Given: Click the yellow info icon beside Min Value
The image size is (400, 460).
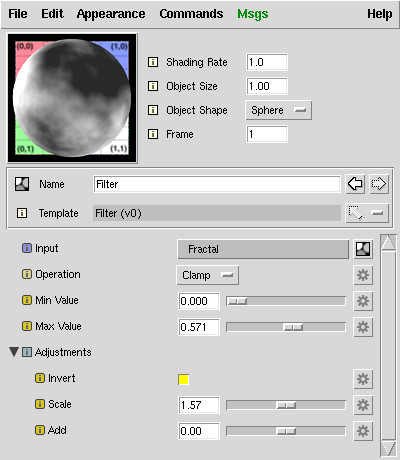Looking at the screenshot, I should pyautogui.click(x=27, y=300).
